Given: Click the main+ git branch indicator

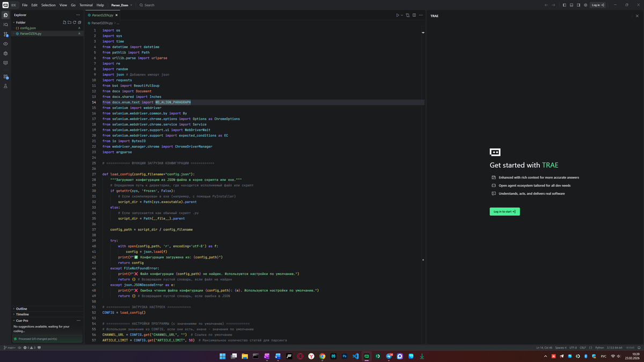Looking at the screenshot, I should 10,348.
